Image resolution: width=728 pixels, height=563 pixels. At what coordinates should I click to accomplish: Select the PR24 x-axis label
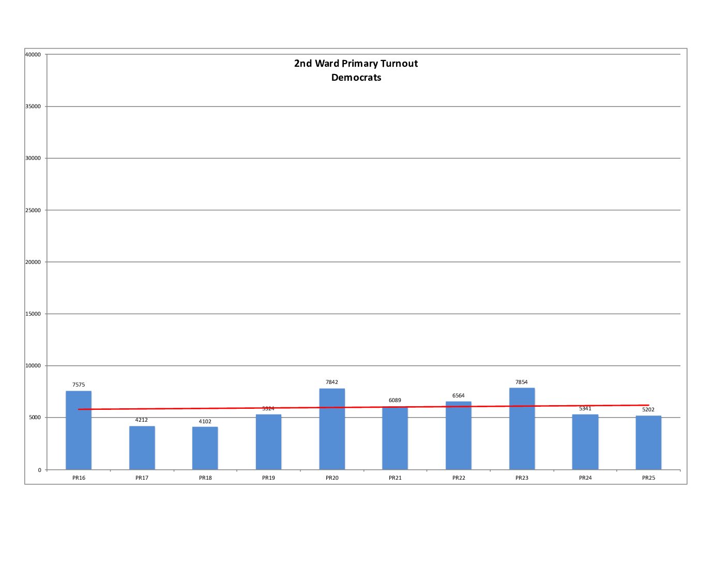(x=585, y=478)
